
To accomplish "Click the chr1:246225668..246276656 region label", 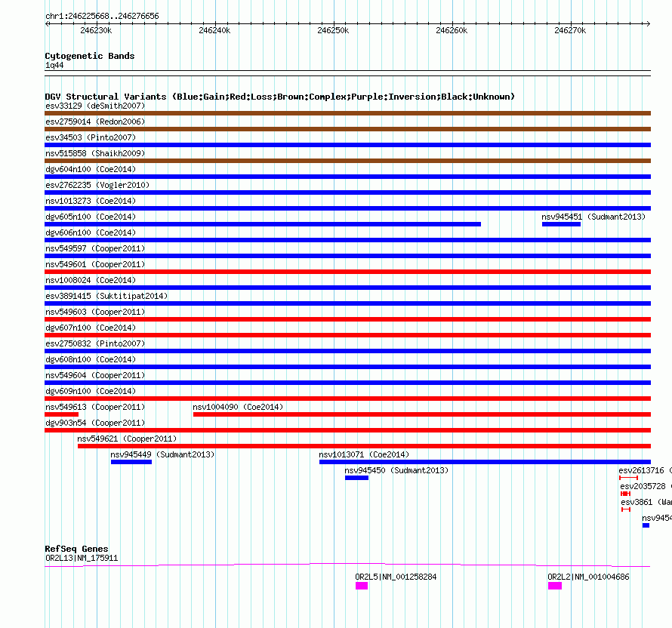I will point(102,16).
